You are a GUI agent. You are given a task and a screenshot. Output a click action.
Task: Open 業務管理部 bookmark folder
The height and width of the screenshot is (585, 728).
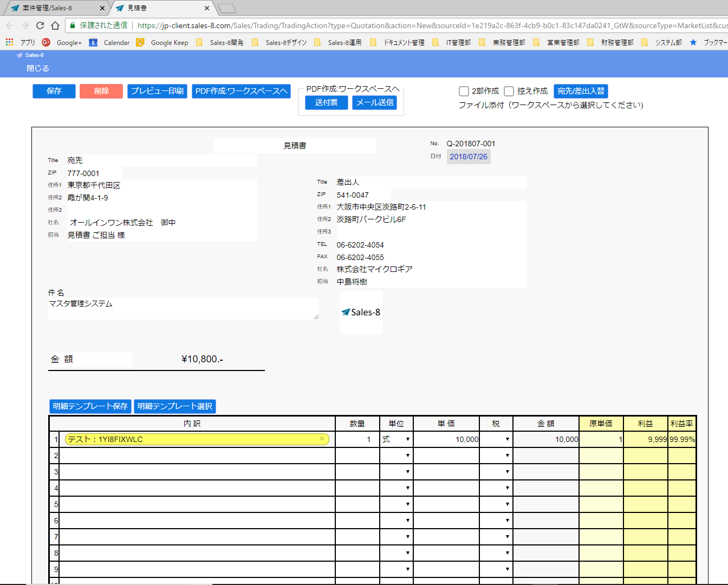click(x=502, y=42)
